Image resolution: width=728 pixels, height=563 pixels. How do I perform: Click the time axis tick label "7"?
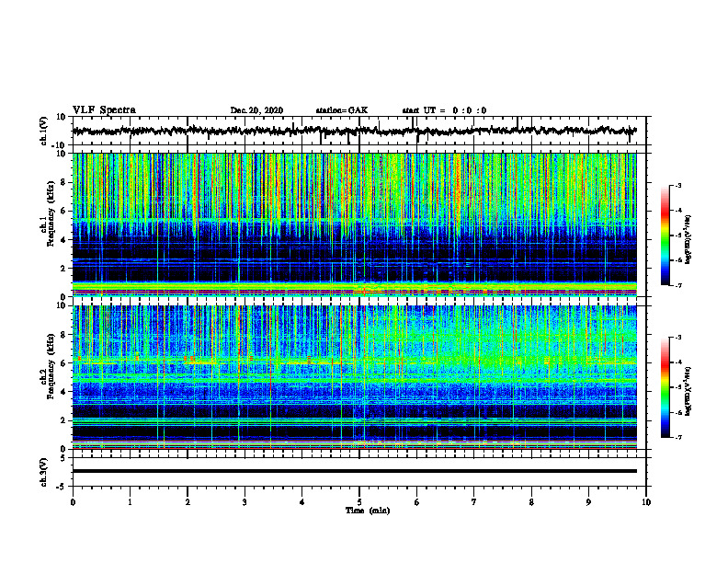474,502
